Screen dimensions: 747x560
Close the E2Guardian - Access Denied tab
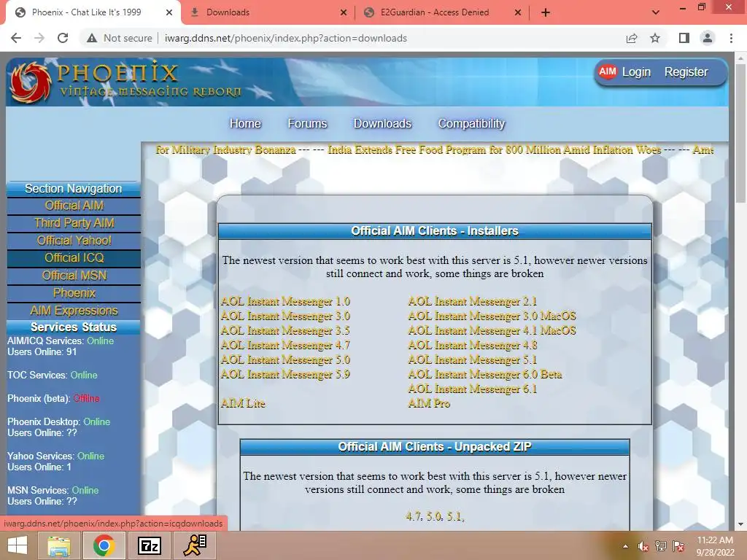[x=518, y=12]
